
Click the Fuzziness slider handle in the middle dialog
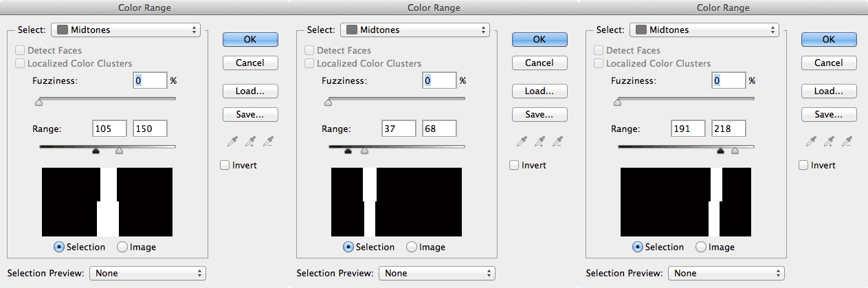tap(328, 102)
